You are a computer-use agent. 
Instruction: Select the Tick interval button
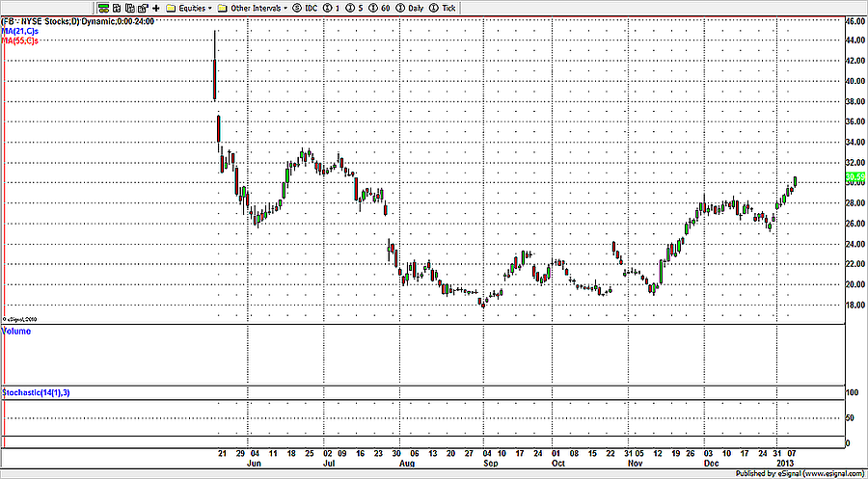(446, 7)
